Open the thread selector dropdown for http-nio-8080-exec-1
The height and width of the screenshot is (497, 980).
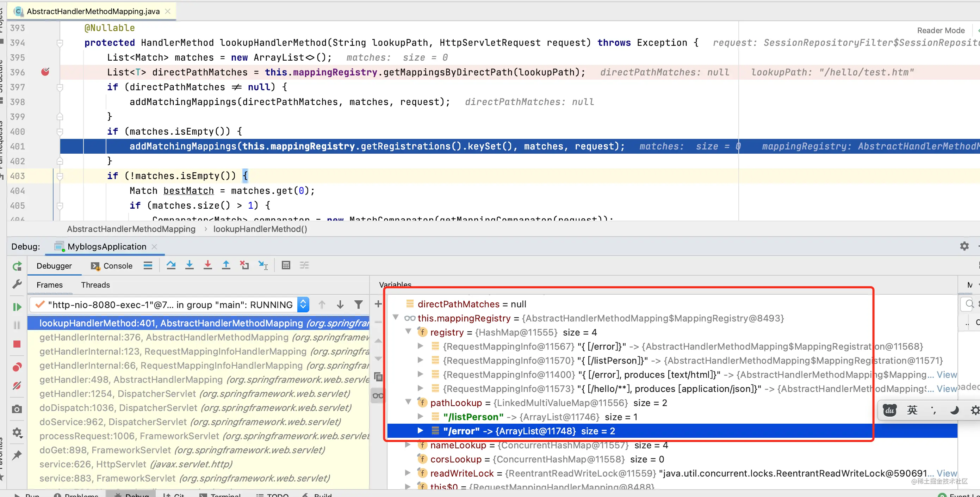point(303,305)
